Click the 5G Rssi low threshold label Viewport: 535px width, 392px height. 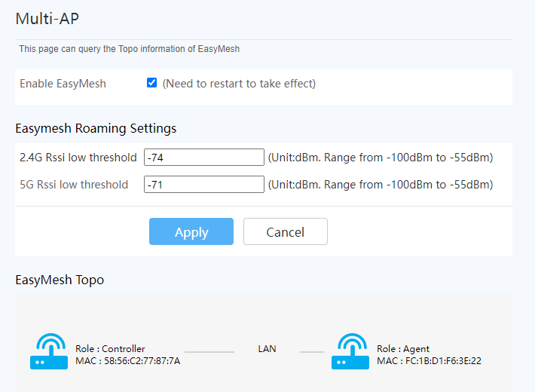point(74,185)
